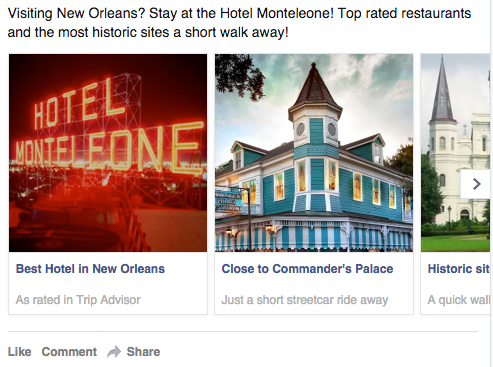Like this Hotel Monteleone post
The width and height of the screenshot is (493, 367).
20,352
